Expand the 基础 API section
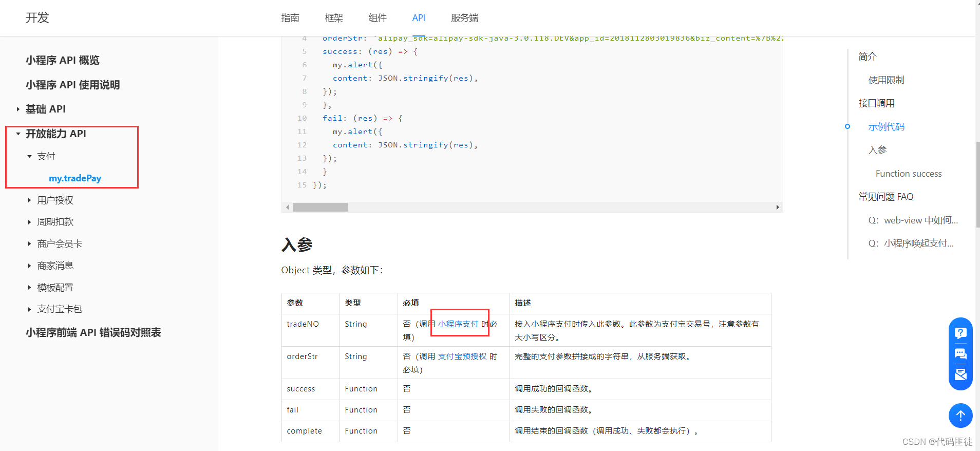 [18, 109]
